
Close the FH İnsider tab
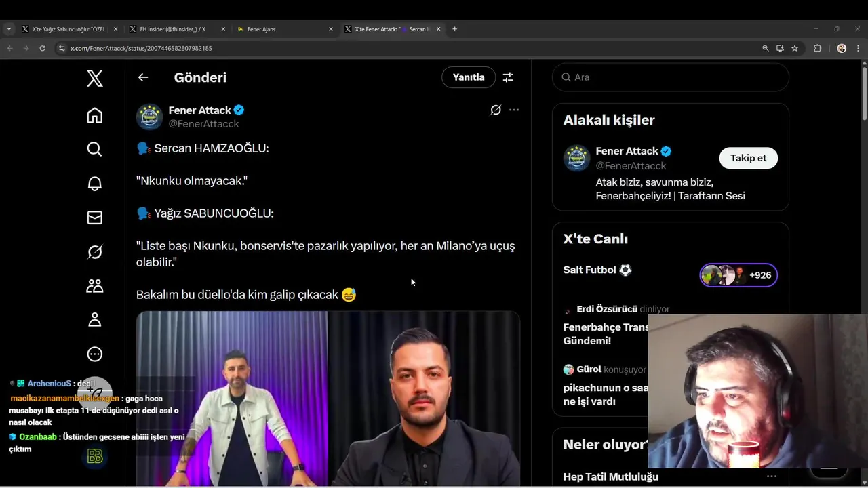pos(222,29)
